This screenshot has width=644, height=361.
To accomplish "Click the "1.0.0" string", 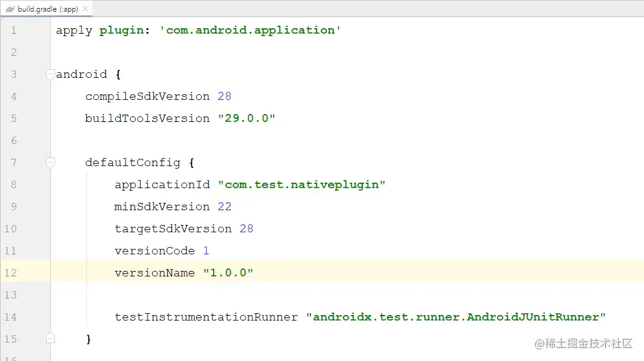I will coord(228,273).
